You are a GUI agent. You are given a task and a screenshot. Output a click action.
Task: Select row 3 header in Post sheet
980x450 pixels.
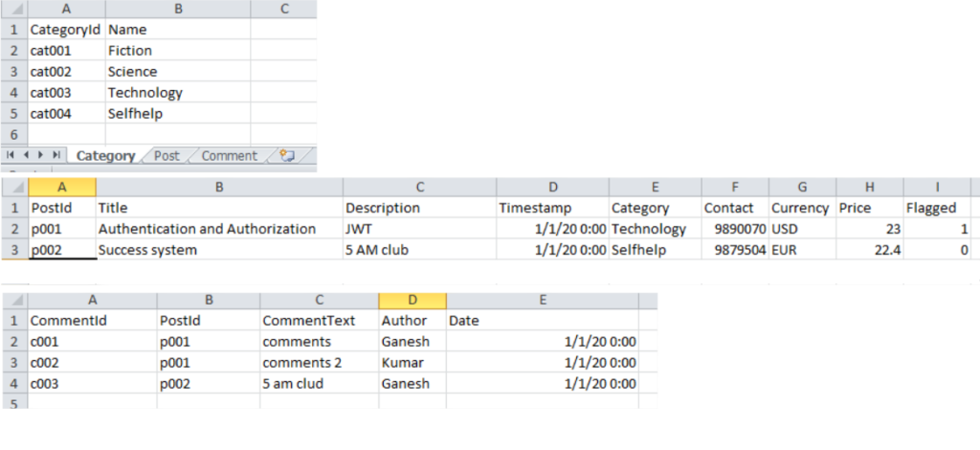14,250
